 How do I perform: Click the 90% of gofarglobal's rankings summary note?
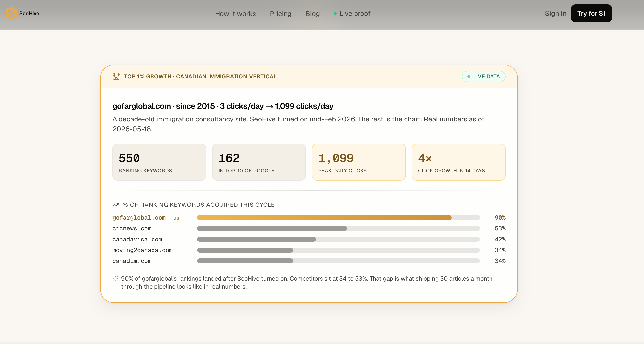pyautogui.click(x=307, y=282)
